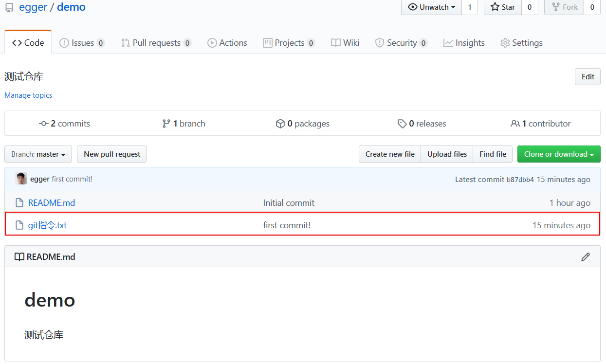Open the egger owner link
Image resolution: width=606 pixels, height=364 pixels.
pos(33,7)
